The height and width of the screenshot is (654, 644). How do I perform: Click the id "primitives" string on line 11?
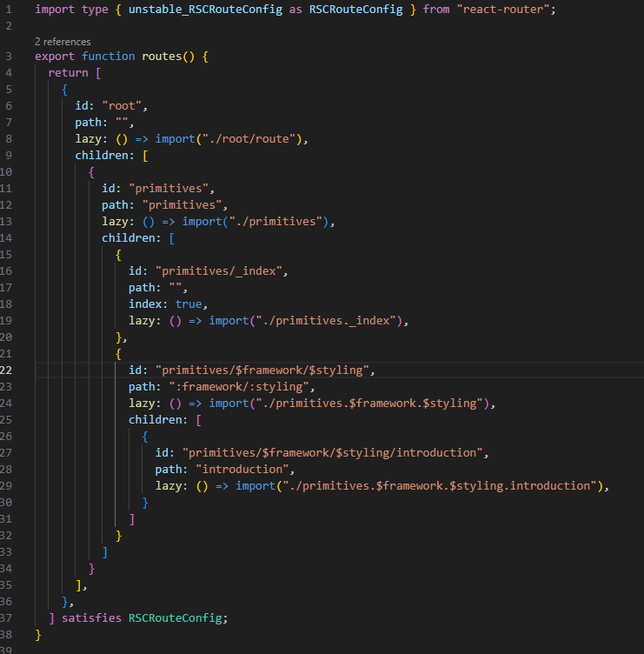169,189
